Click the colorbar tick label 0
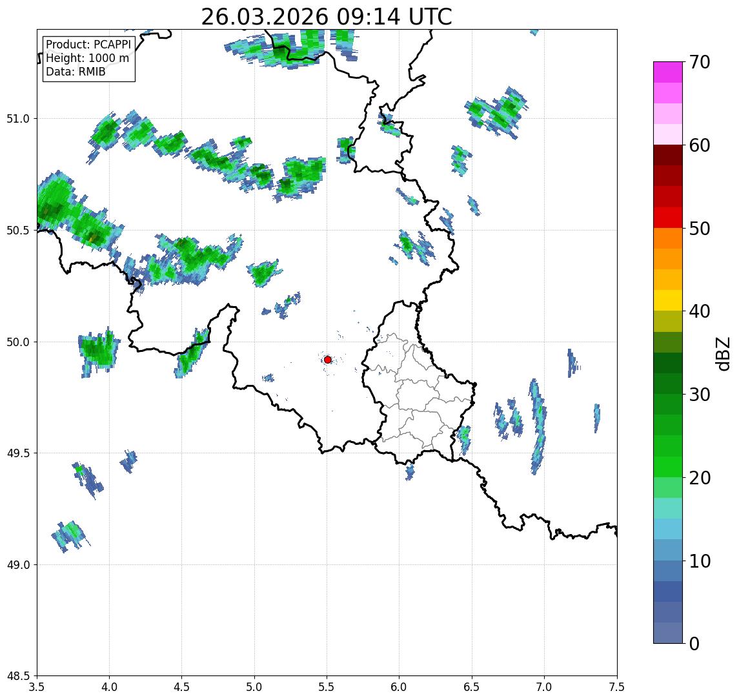Screen dimensions: 739x700 click(x=694, y=643)
